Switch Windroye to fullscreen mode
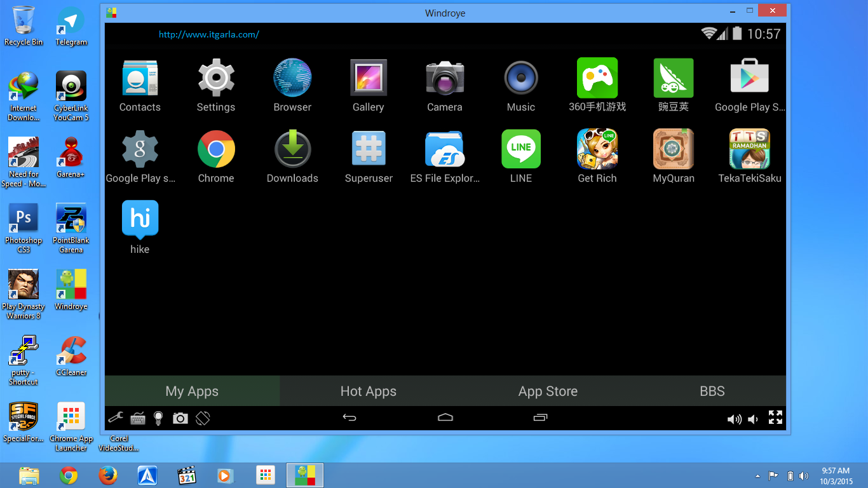868x488 pixels. [775, 417]
